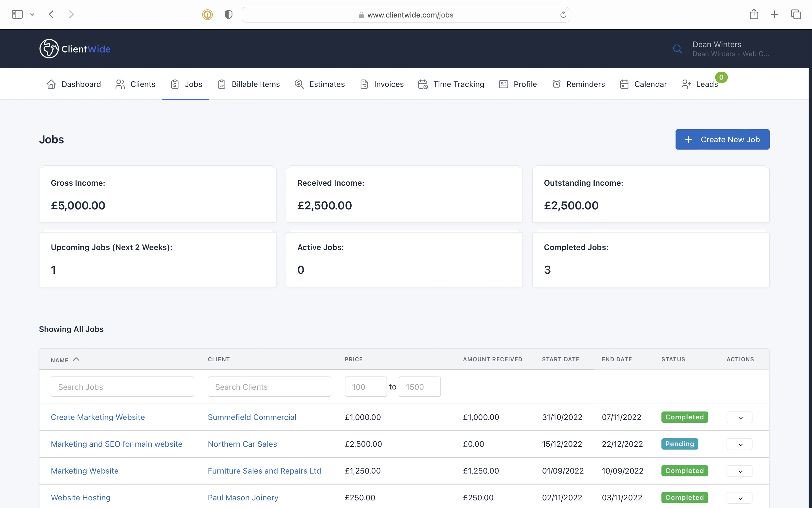Switch to Clients tab
812x508 pixels.
pyautogui.click(x=135, y=84)
